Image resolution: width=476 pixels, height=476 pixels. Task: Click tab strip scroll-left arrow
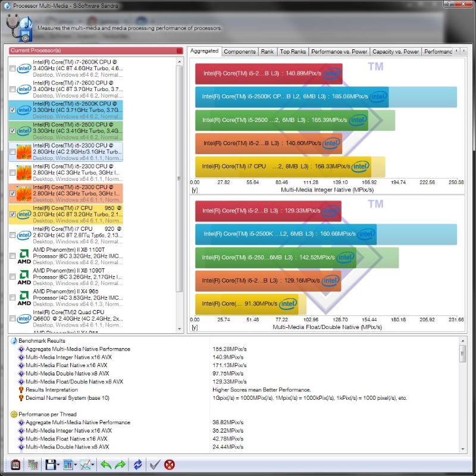(x=456, y=51)
